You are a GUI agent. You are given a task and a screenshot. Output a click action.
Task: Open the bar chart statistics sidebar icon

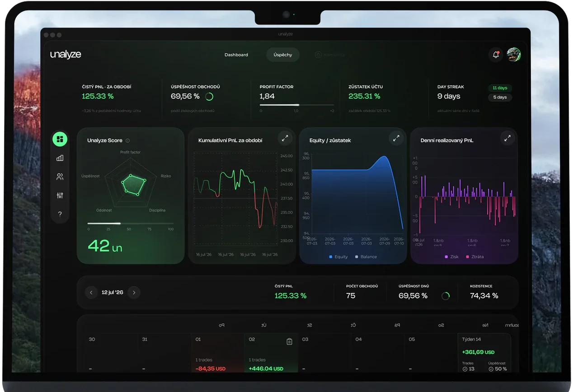pyautogui.click(x=60, y=158)
